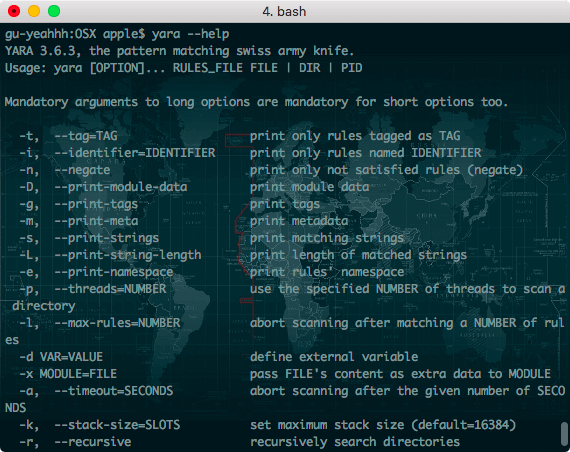
Task: Click the "define external variable" description
Action: coord(334,357)
